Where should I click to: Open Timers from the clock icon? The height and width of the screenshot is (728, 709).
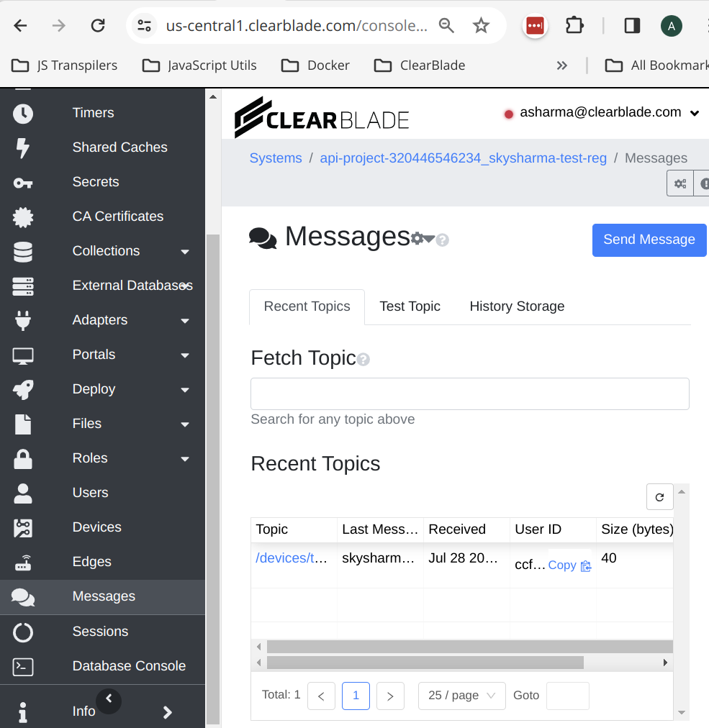tap(23, 113)
